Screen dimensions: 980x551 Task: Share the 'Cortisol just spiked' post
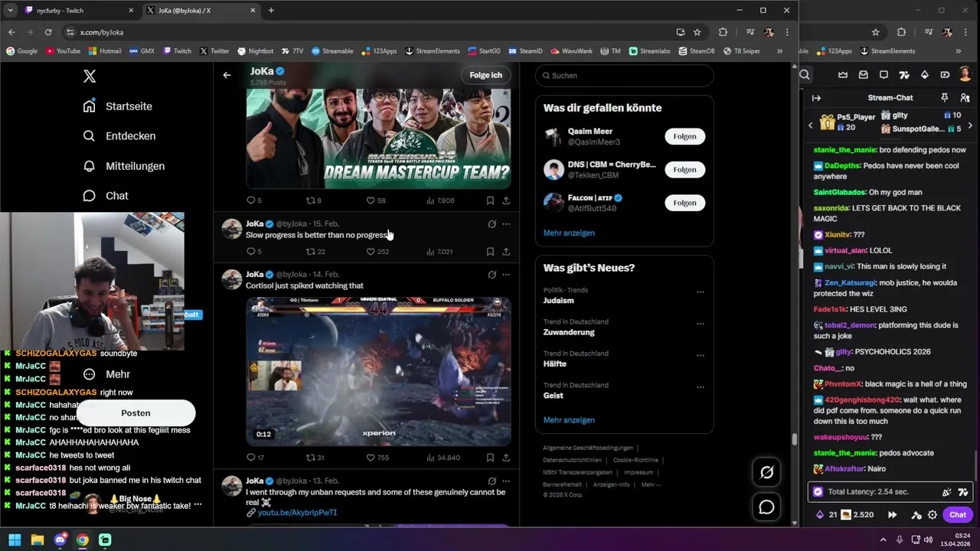tap(506, 458)
